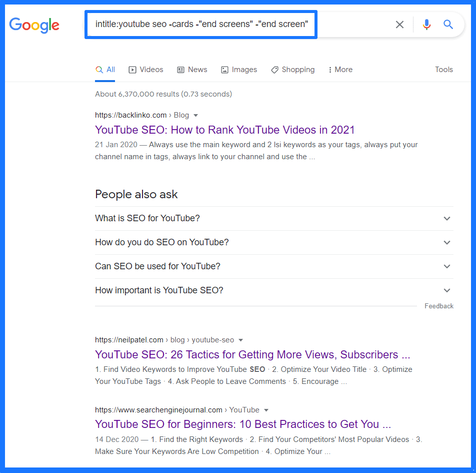
Task: Switch to the Videos tab
Action: [x=145, y=70]
